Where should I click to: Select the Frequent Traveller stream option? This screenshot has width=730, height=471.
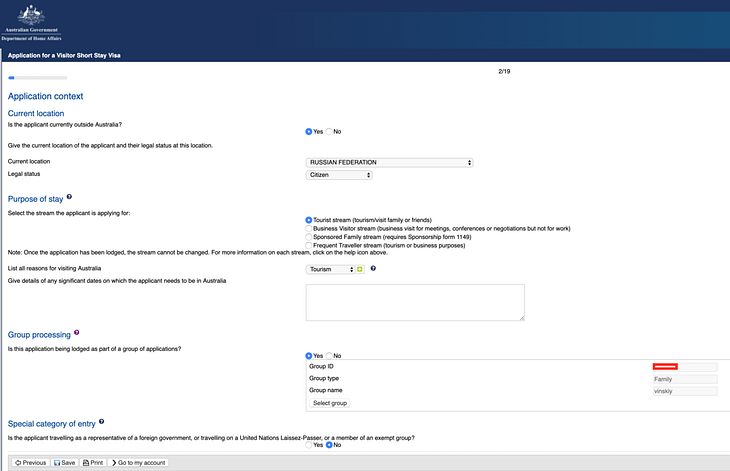[x=308, y=245]
